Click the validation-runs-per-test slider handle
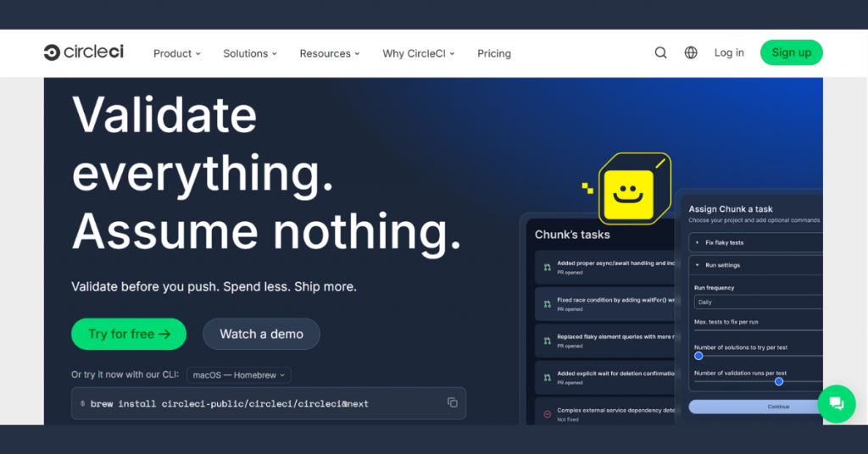 (779, 381)
